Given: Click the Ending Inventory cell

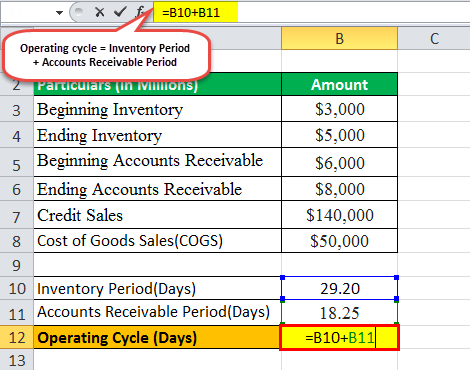Looking at the screenshot, I should (x=158, y=135).
